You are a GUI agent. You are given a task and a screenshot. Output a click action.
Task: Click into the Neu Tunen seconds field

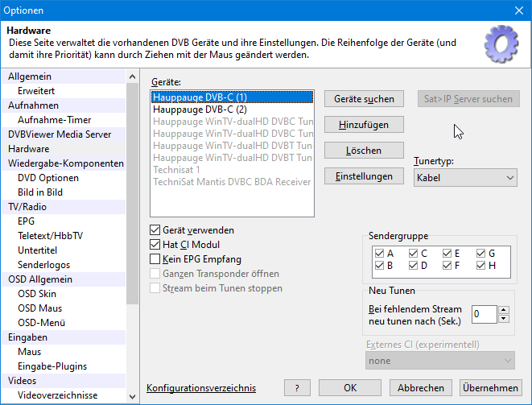point(484,314)
